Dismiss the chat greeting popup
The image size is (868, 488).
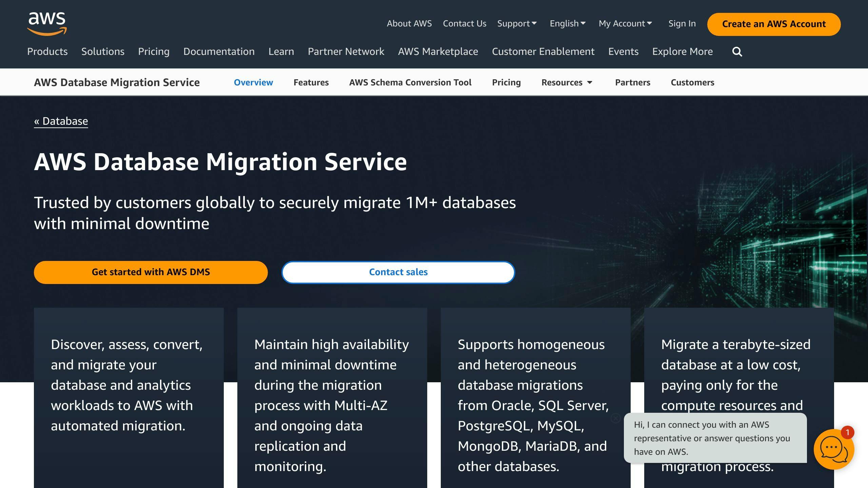click(615, 418)
